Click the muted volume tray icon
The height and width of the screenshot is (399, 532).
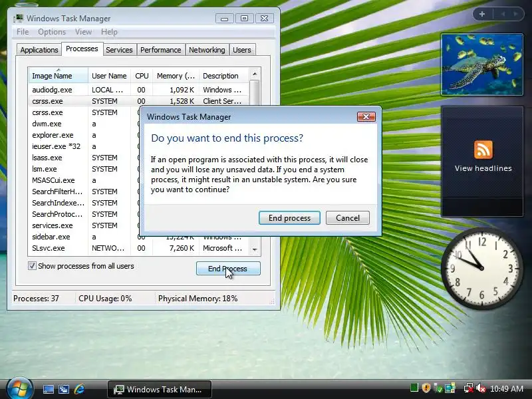pyautogui.click(x=481, y=388)
